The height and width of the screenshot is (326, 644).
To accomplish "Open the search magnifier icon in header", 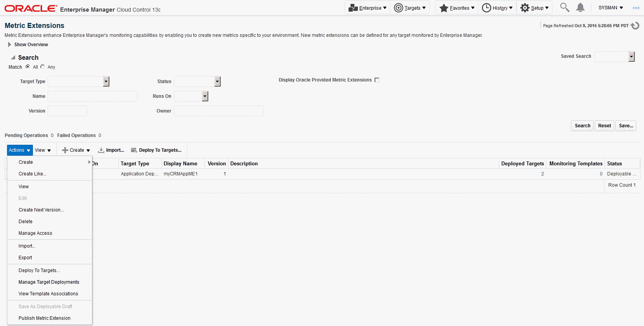I will click(565, 7).
